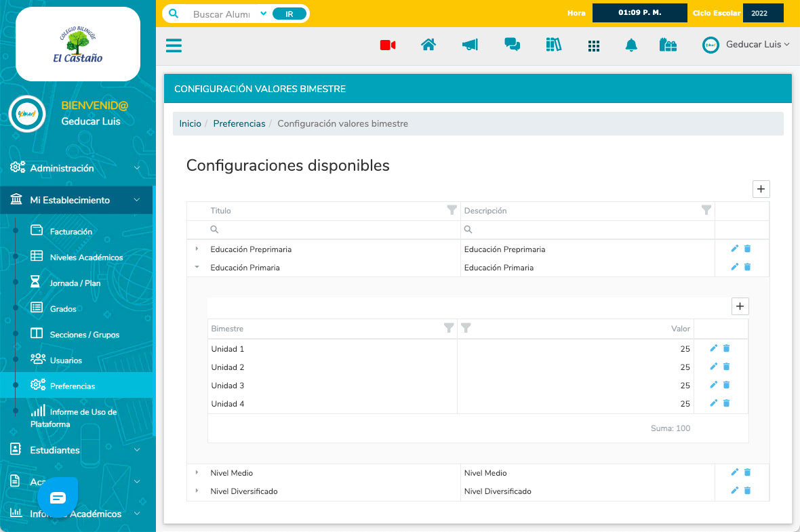Delete Nivel Medio configuration
The image size is (800, 532).
[747, 472]
